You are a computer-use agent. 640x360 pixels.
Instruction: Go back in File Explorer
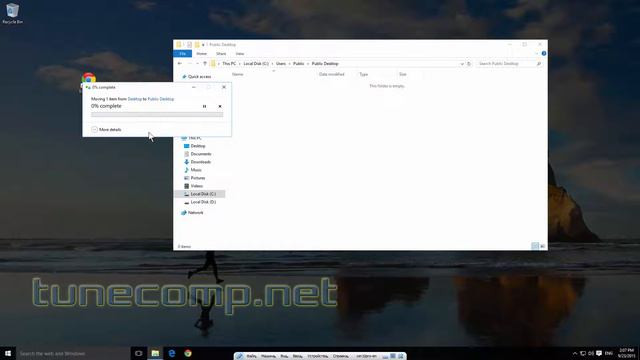[x=180, y=64]
